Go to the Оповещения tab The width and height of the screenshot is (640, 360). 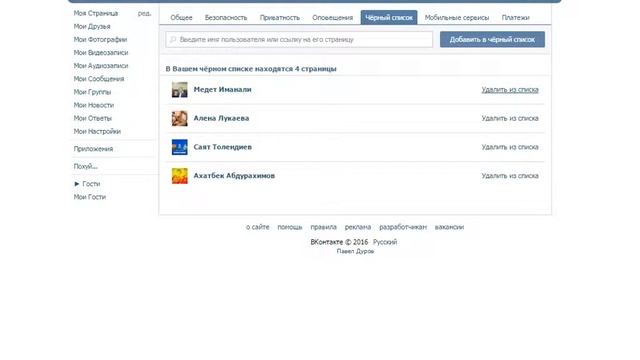(332, 18)
